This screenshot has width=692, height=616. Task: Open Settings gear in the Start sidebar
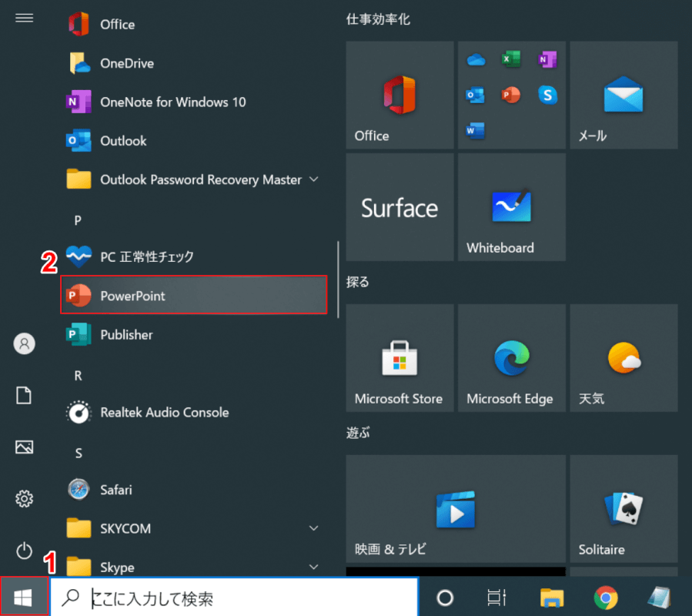point(25,498)
